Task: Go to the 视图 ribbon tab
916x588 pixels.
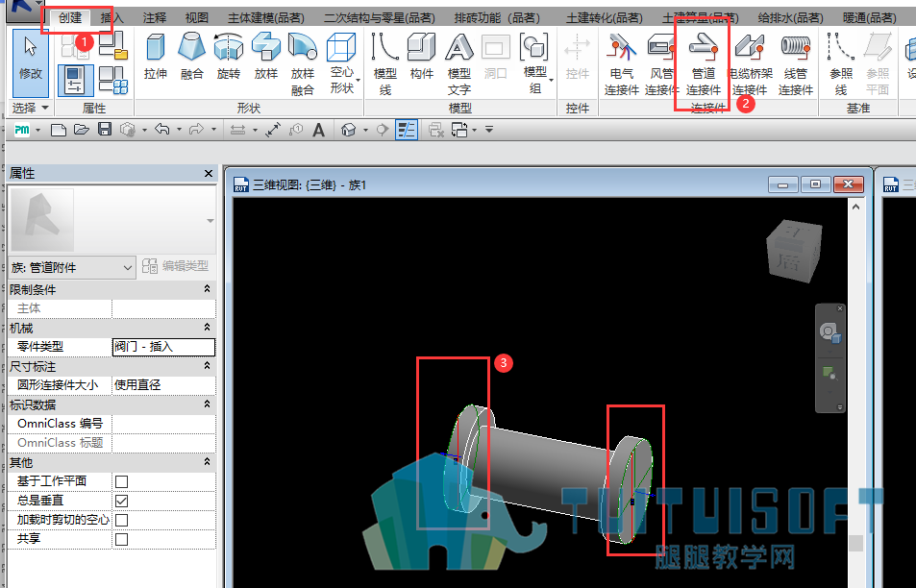Action: click(197, 18)
